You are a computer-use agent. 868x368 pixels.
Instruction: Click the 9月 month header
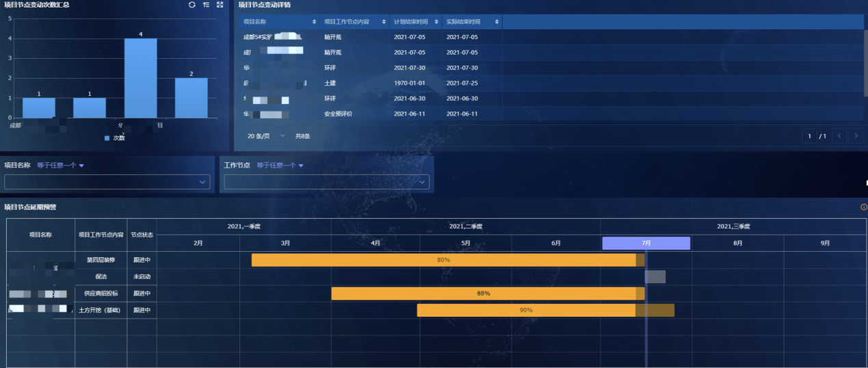825,243
